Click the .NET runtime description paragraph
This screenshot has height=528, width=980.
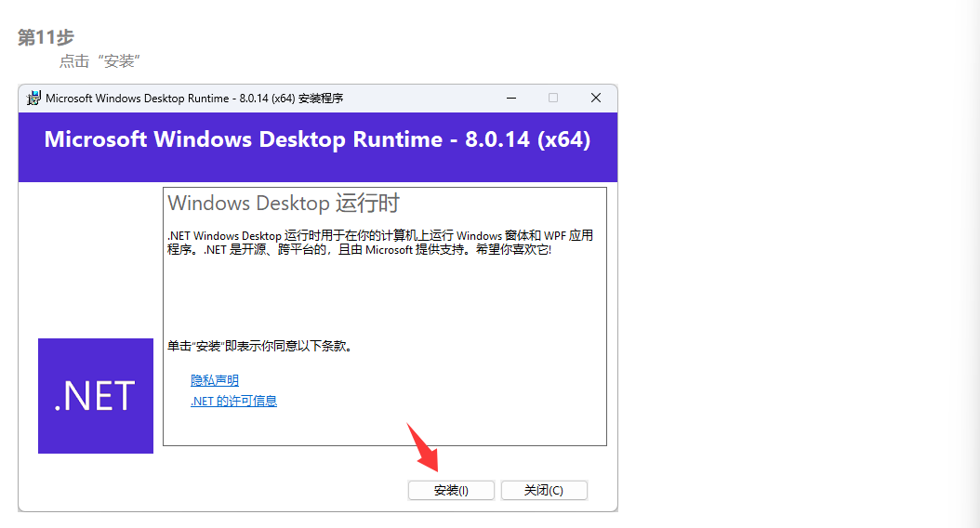[379, 243]
